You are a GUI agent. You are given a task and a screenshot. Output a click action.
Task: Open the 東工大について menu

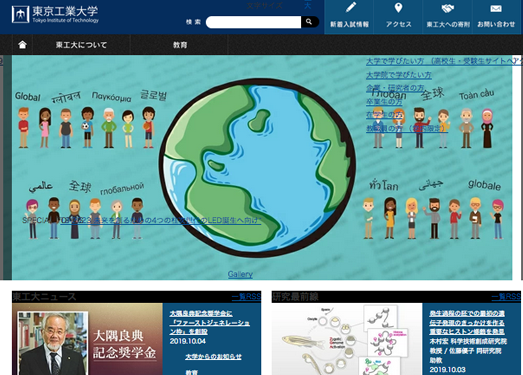click(x=81, y=45)
